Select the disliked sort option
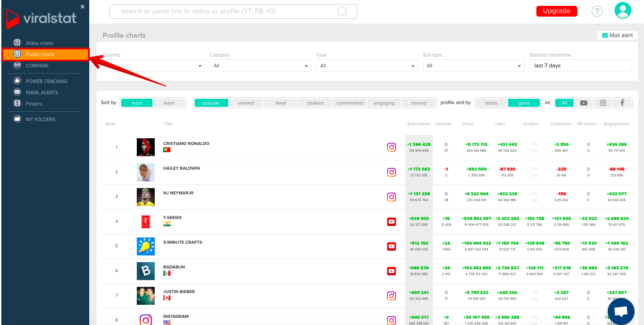 click(315, 103)
